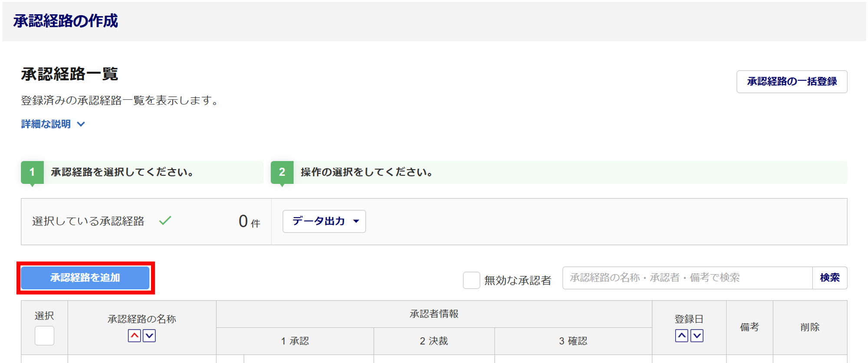This screenshot has height=363, width=868.
Task: Sort approval route name ascending
Action: (135, 336)
